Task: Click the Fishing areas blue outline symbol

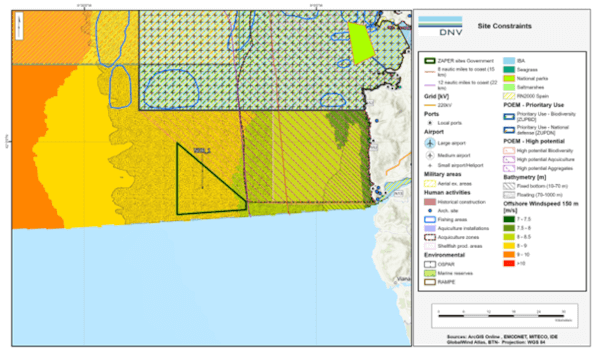Action: coord(430,220)
